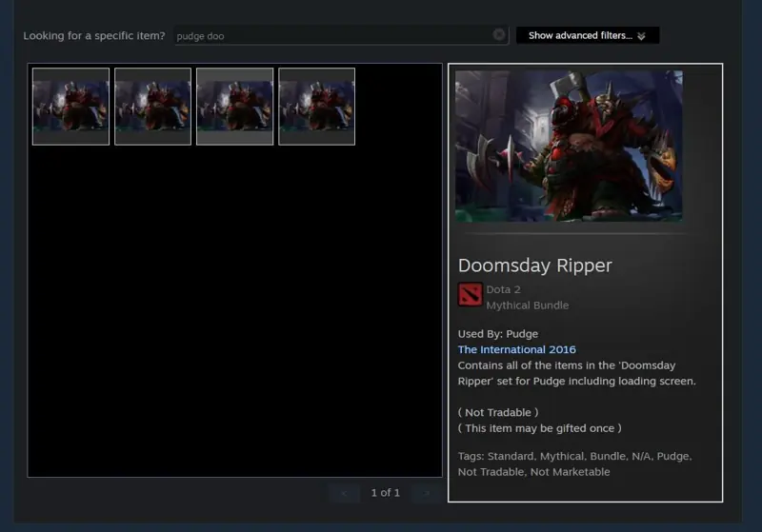
Task: Click the 'Dota 2' game name text
Action: (x=503, y=289)
